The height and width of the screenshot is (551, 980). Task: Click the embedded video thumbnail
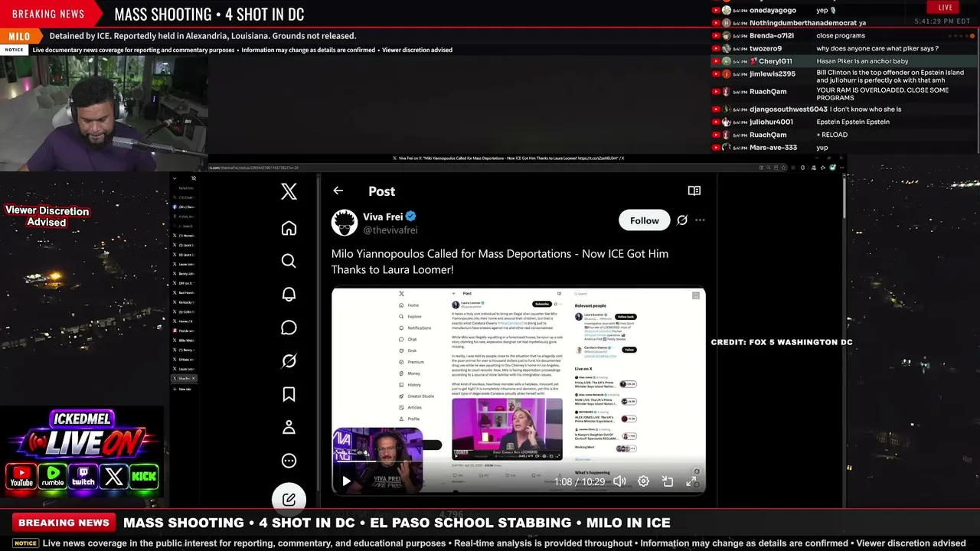pos(518,390)
